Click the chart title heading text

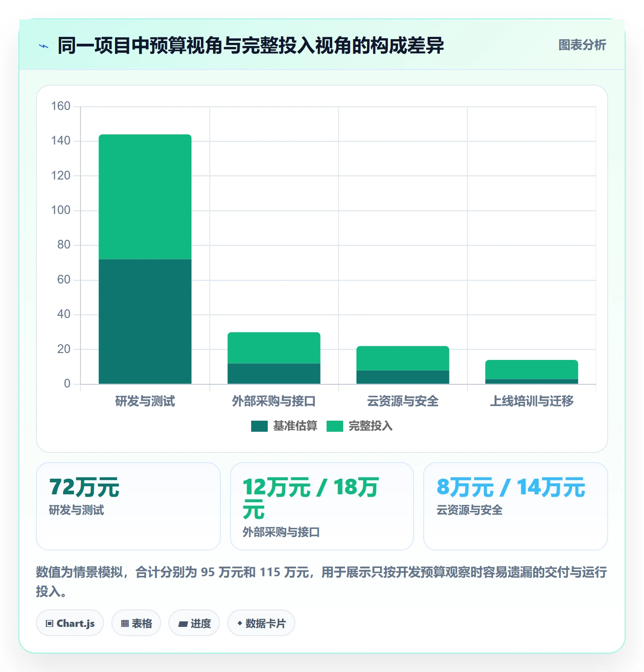point(251,46)
